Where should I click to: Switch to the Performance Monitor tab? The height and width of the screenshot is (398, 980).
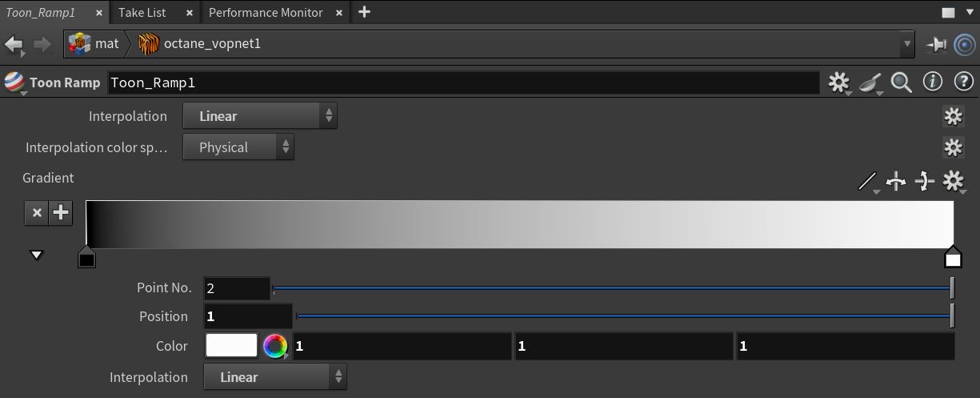tap(274, 12)
